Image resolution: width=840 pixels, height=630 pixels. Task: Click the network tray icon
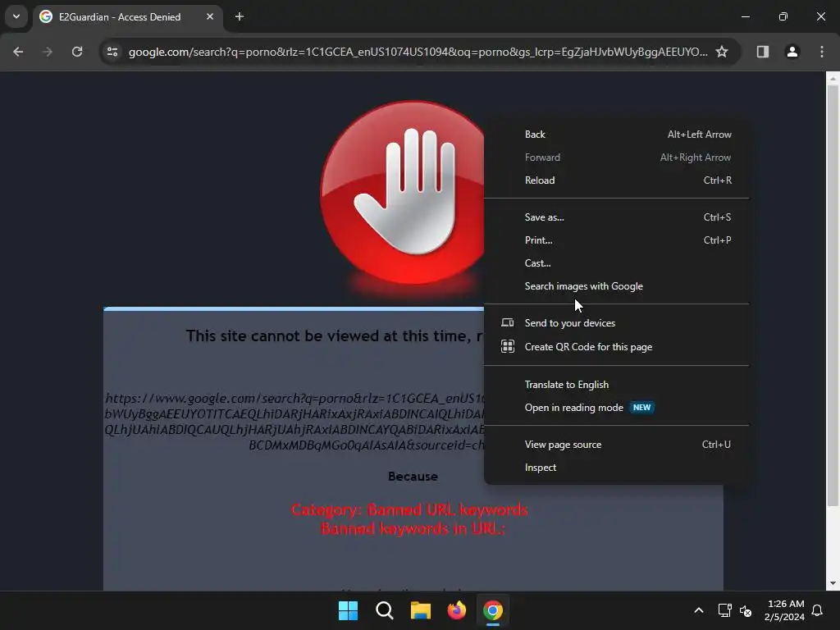click(725, 610)
